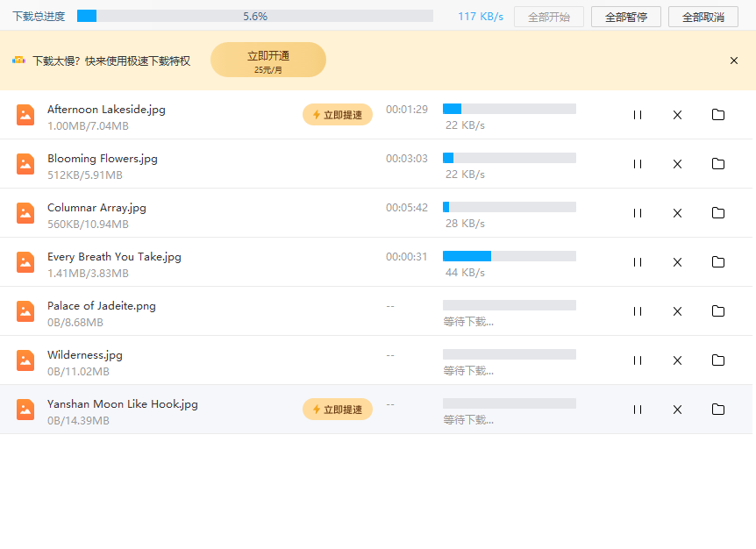Click 立即提速 for Afternoon Lakeside.jpg
The height and width of the screenshot is (549, 756).
338,115
